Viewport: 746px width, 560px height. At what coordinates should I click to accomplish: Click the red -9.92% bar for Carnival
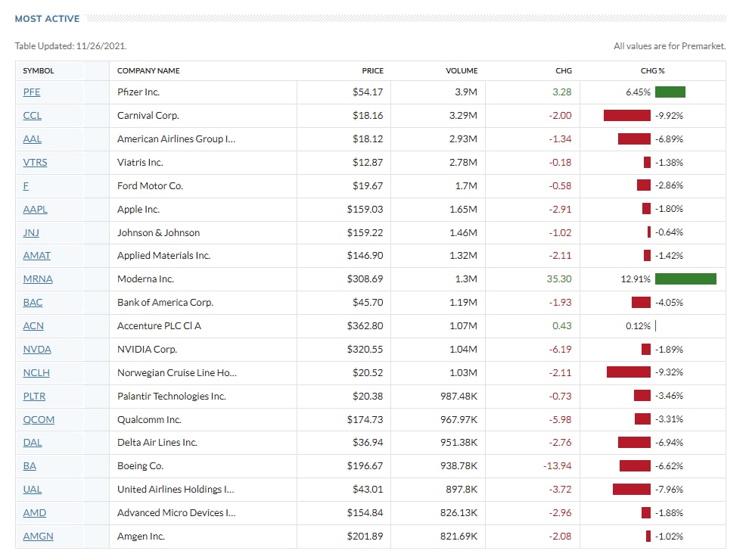(x=627, y=115)
